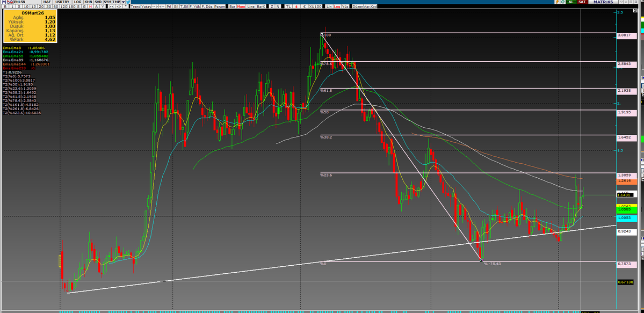Select the Yatay horizontal line tool
The height and width of the screenshot is (313, 644).
(146, 6)
